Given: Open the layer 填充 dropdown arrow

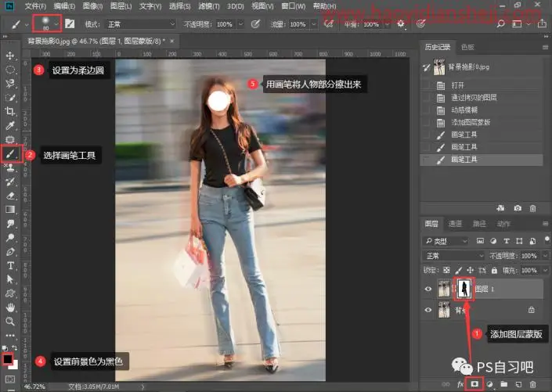Looking at the screenshot, I should click(x=545, y=270).
